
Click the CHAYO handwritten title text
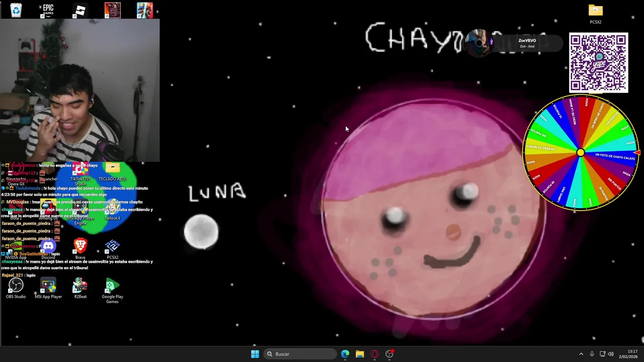coord(414,38)
